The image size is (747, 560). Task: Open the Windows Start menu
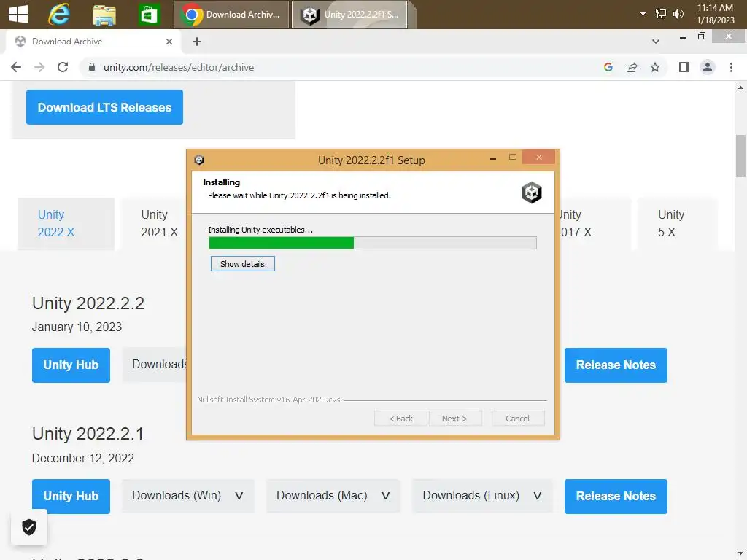[x=18, y=15]
